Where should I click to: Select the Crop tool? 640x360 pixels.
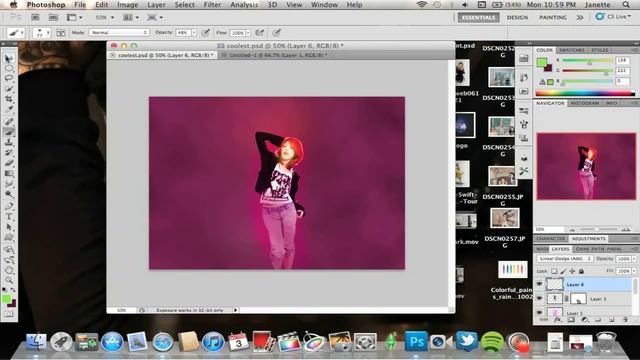pyautogui.click(x=9, y=99)
